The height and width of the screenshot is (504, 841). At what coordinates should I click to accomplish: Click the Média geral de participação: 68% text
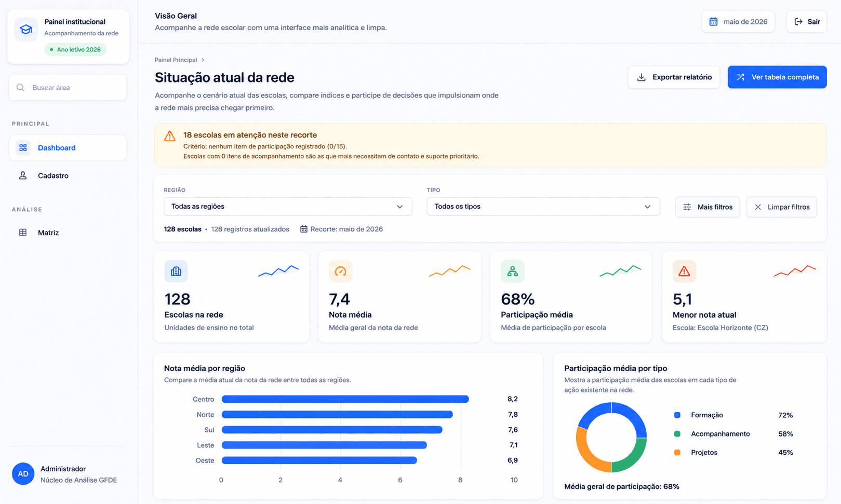pos(622,487)
